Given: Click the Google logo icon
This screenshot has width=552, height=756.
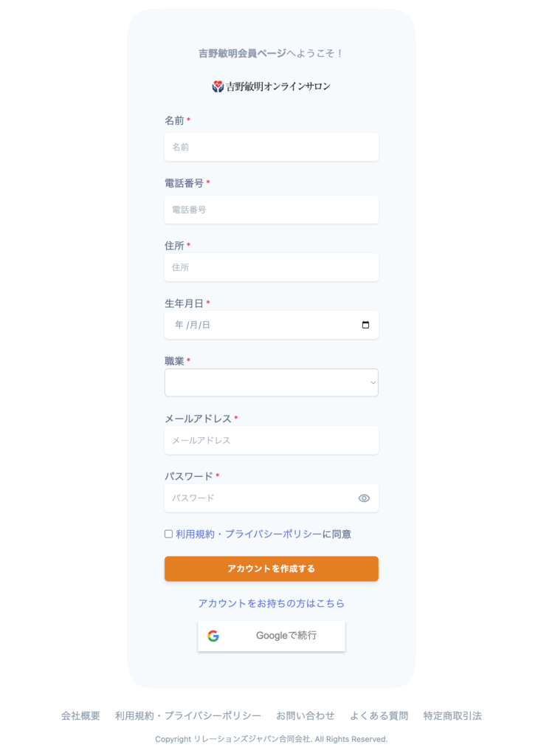Looking at the screenshot, I should [213, 636].
